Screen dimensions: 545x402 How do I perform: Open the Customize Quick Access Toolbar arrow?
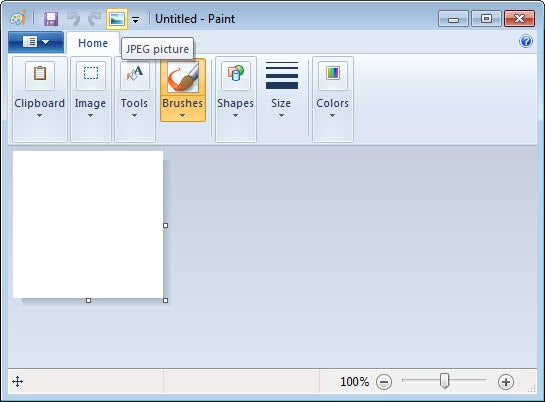[136, 20]
